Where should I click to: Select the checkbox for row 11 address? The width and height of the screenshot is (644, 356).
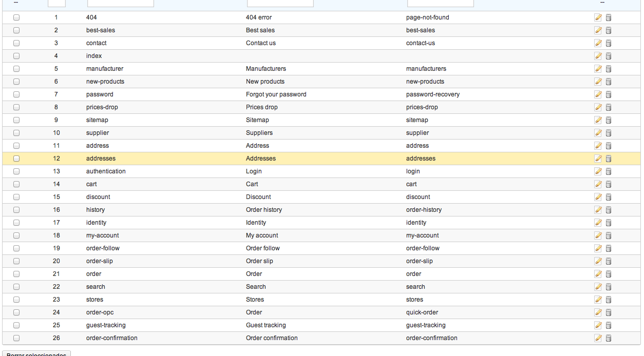tap(16, 146)
